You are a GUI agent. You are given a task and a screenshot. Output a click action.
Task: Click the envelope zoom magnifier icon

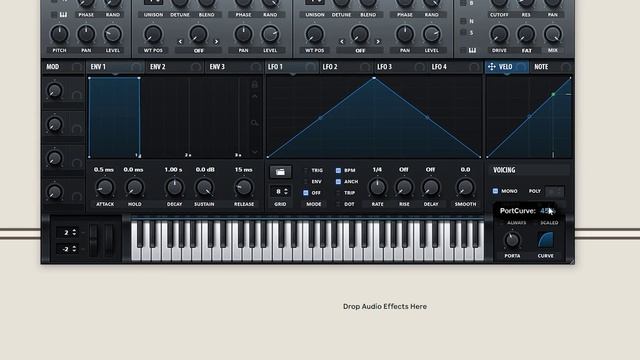tap(255, 122)
